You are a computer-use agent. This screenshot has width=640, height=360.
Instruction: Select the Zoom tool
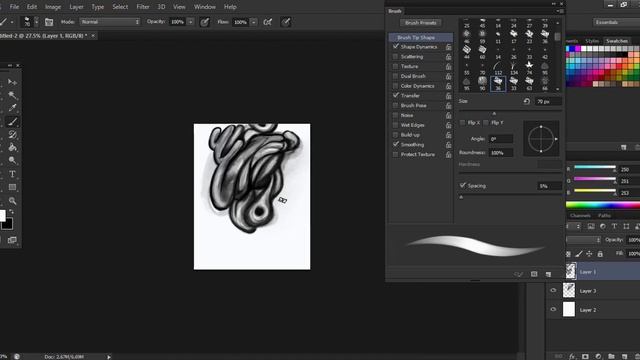tap(13, 201)
